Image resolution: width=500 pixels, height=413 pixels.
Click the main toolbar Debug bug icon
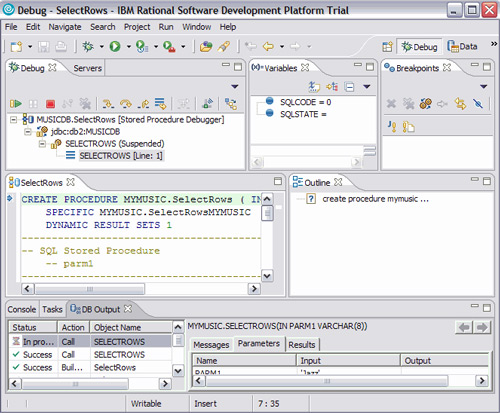tap(88, 46)
